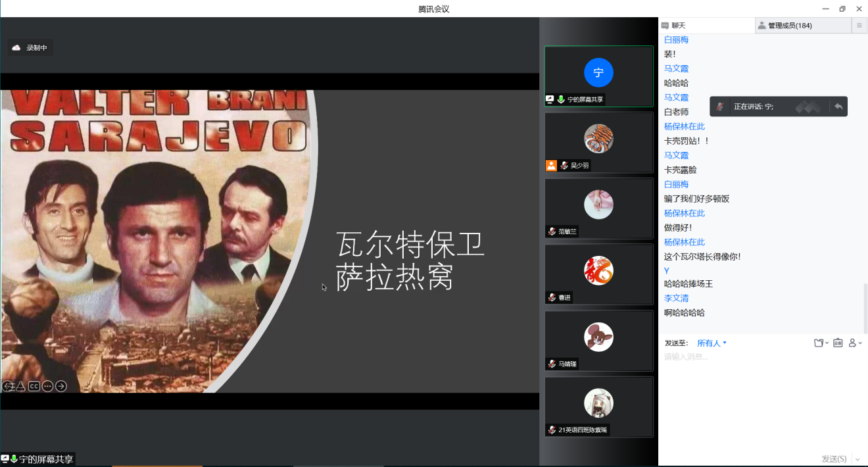Advance to next slide arrow
Screen dimensions: 868x467
[x=60, y=386]
